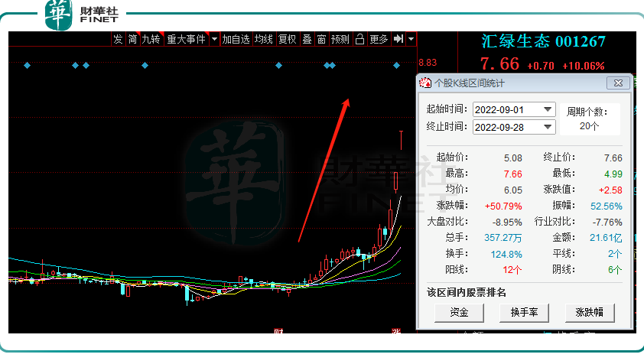Select 重大事件 in the toolbar

coord(187,39)
